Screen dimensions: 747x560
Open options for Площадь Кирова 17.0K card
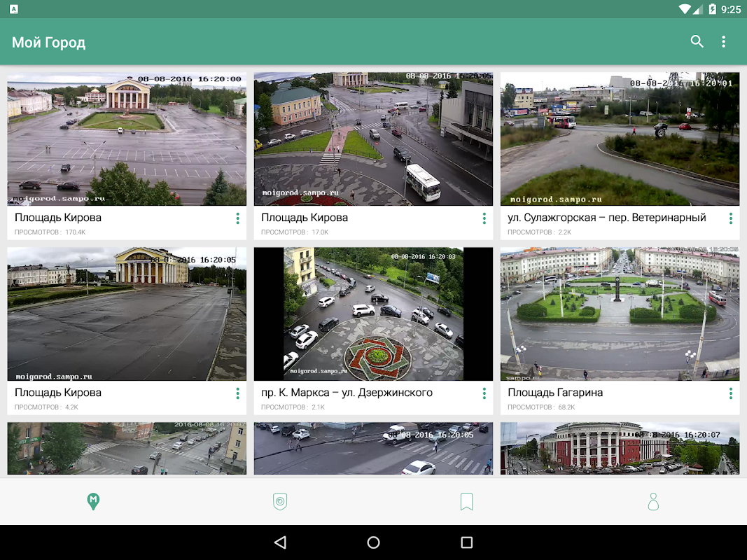[484, 218]
